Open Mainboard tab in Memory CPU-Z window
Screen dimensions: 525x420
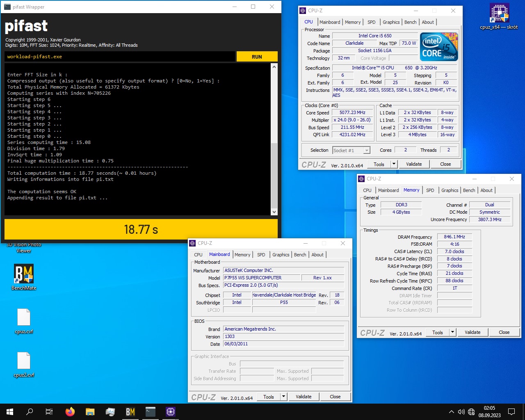point(388,190)
